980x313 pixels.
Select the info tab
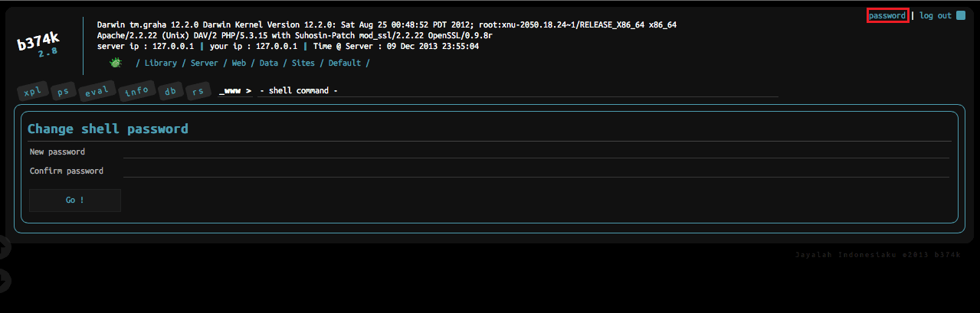[137, 92]
